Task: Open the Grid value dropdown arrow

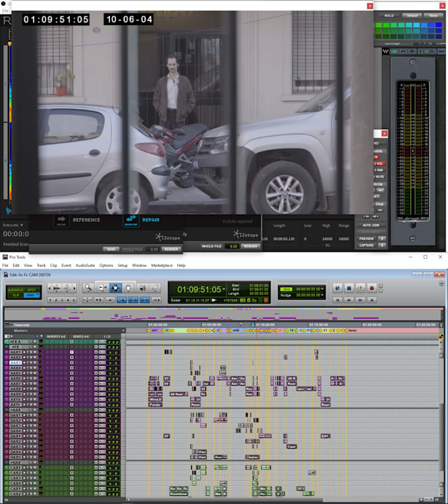Action: [x=322, y=289]
